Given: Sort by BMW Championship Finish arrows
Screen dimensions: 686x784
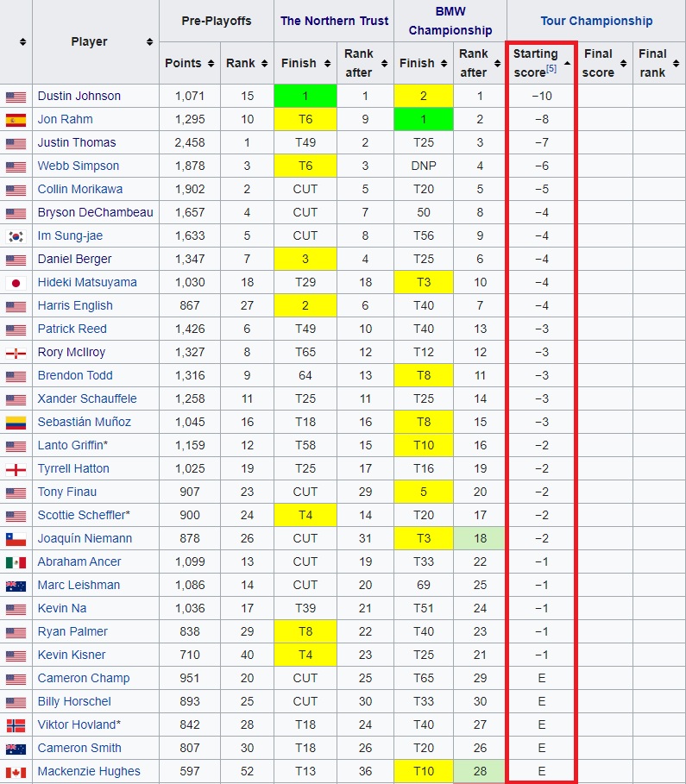Looking at the screenshot, I should pyautogui.click(x=444, y=64).
